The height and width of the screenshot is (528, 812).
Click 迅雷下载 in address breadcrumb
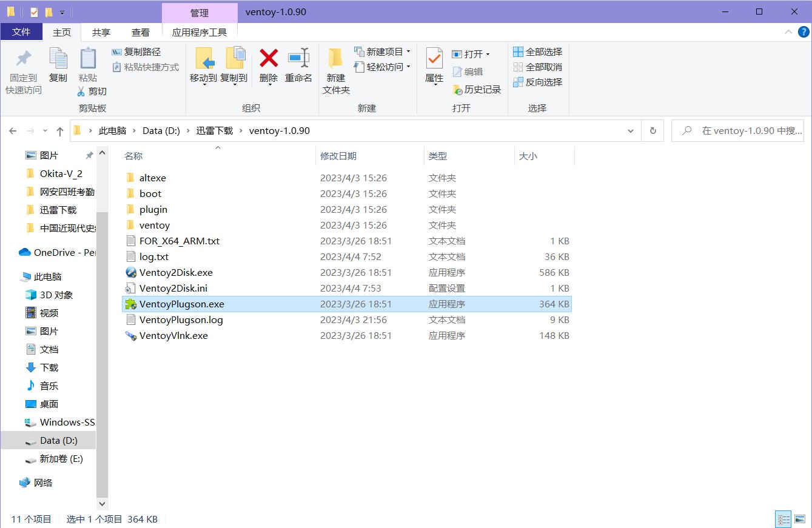tap(215, 131)
